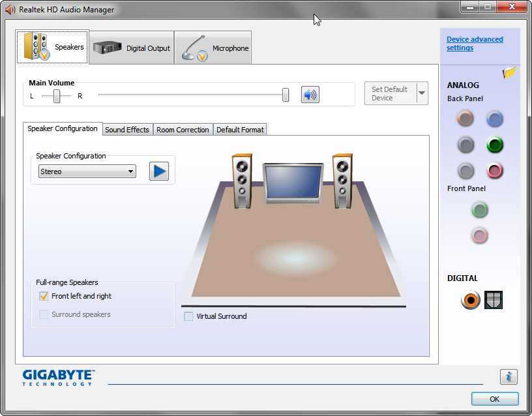The height and width of the screenshot is (416, 532).
Task: Minimize the Realtek HD Audio Manager window
Action: pyautogui.click(x=470, y=7)
